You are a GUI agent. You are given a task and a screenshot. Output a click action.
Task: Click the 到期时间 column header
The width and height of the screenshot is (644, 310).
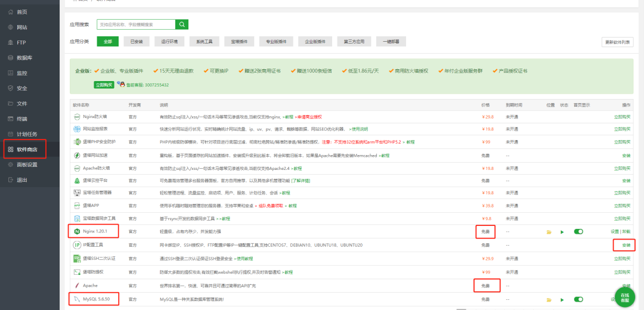[514, 105]
